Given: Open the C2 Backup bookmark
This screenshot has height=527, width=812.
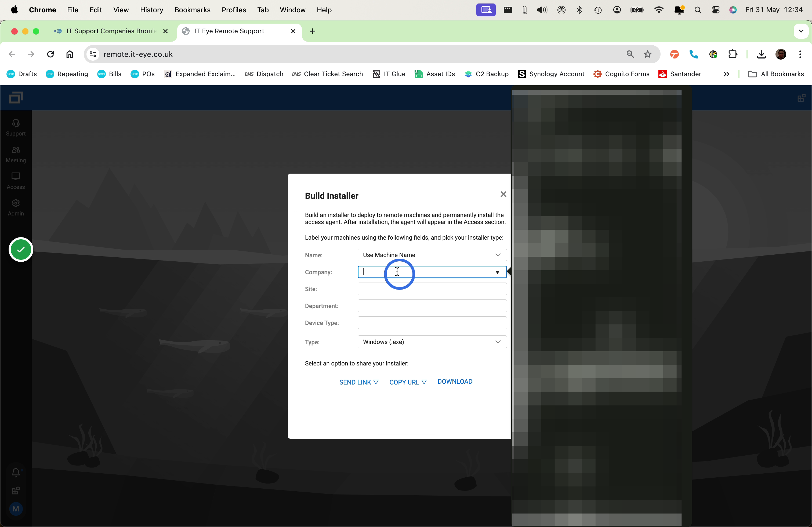Looking at the screenshot, I should pos(487,74).
